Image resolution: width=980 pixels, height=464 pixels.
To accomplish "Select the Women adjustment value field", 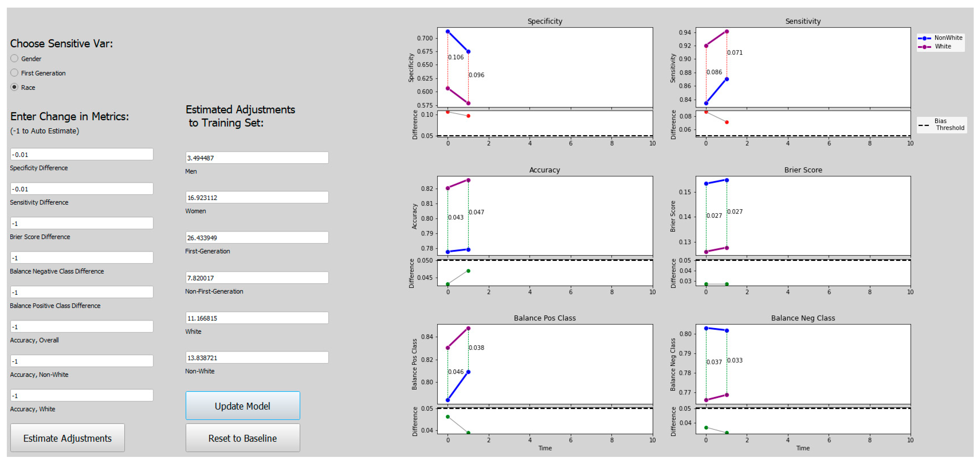I will 257,198.
